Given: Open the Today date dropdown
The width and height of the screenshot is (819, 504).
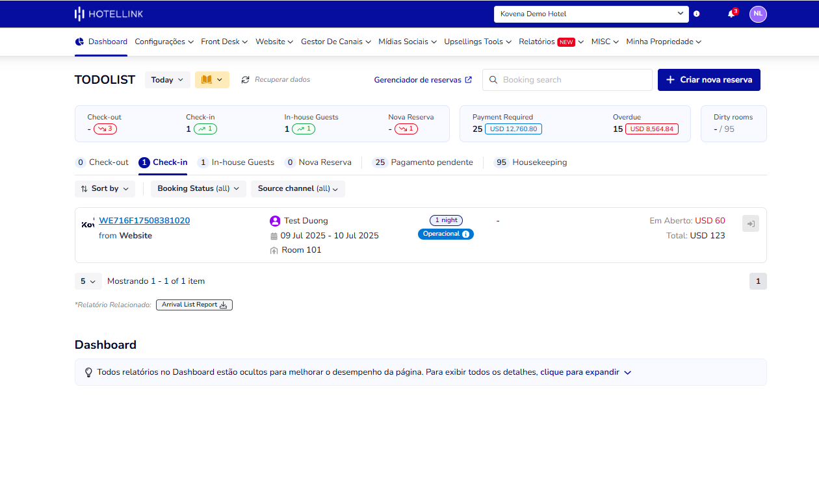Looking at the screenshot, I should point(168,80).
